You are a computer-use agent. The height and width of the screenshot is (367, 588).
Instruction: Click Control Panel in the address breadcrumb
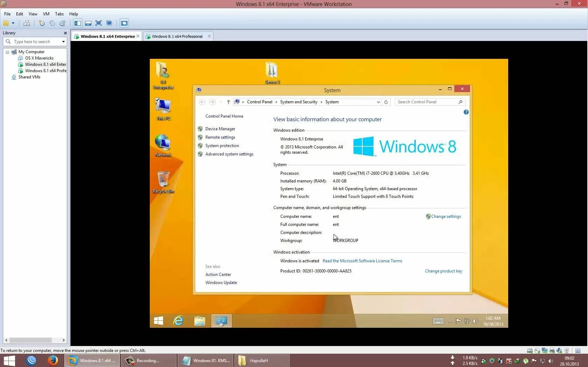(x=259, y=102)
